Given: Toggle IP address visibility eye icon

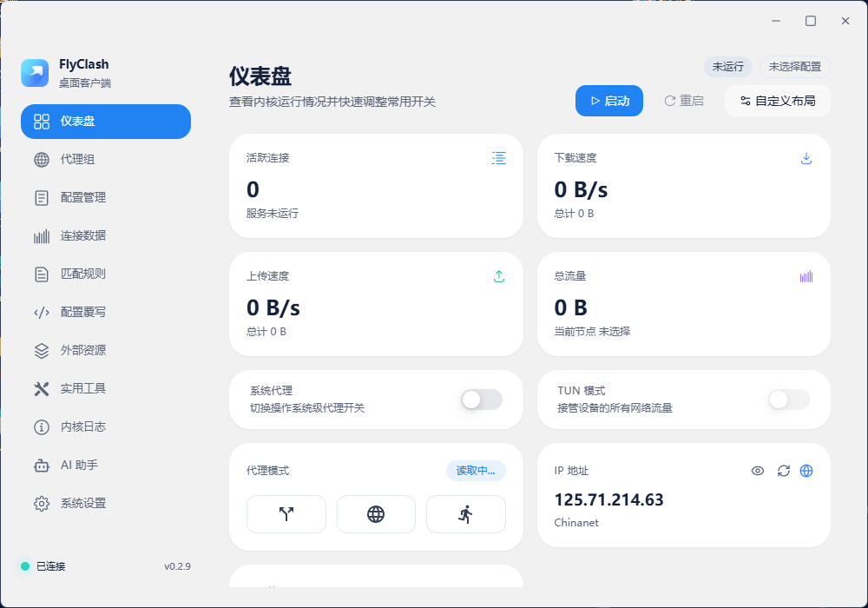Looking at the screenshot, I should pos(758,471).
